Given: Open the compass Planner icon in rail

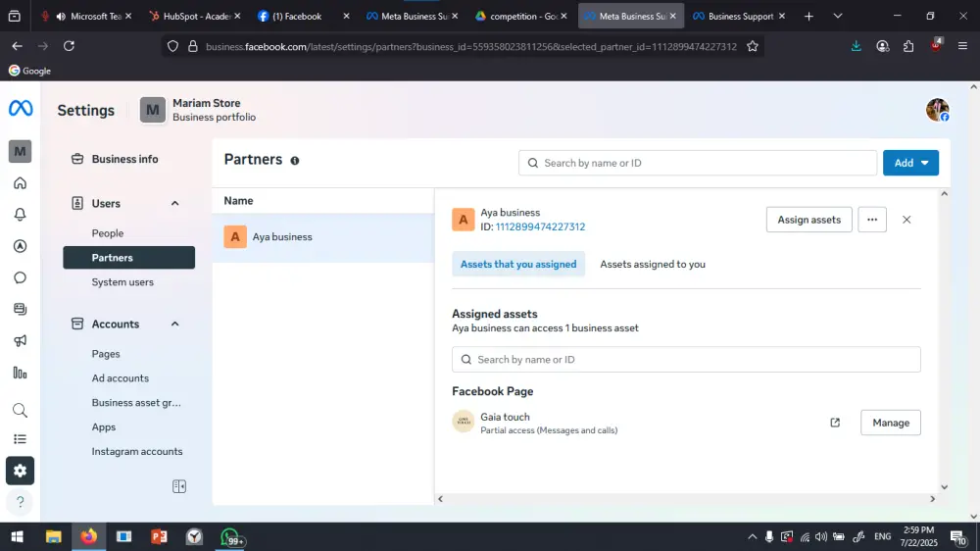Looking at the screenshot, I should (20, 246).
